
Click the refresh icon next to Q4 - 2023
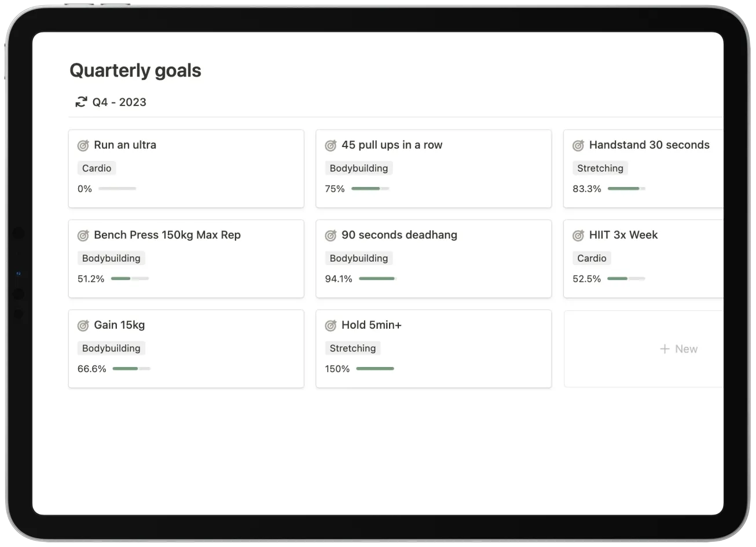pyautogui.click(x=80, y=101)
